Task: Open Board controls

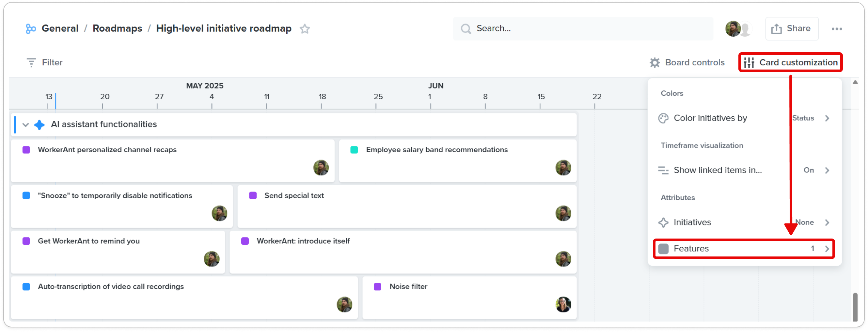Action: coord(687,62)
